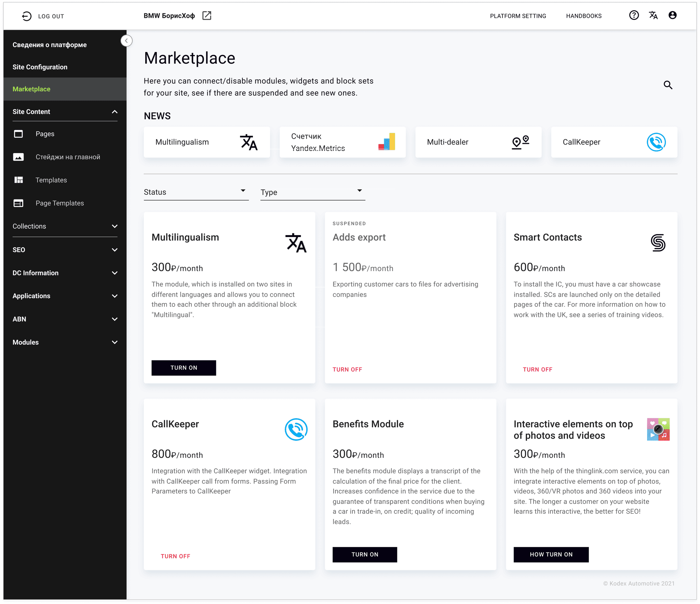Image resolution: width=700 pixels, height=604 pixels.
Task: Open Handbooks menu item
Action: [583, 16]
